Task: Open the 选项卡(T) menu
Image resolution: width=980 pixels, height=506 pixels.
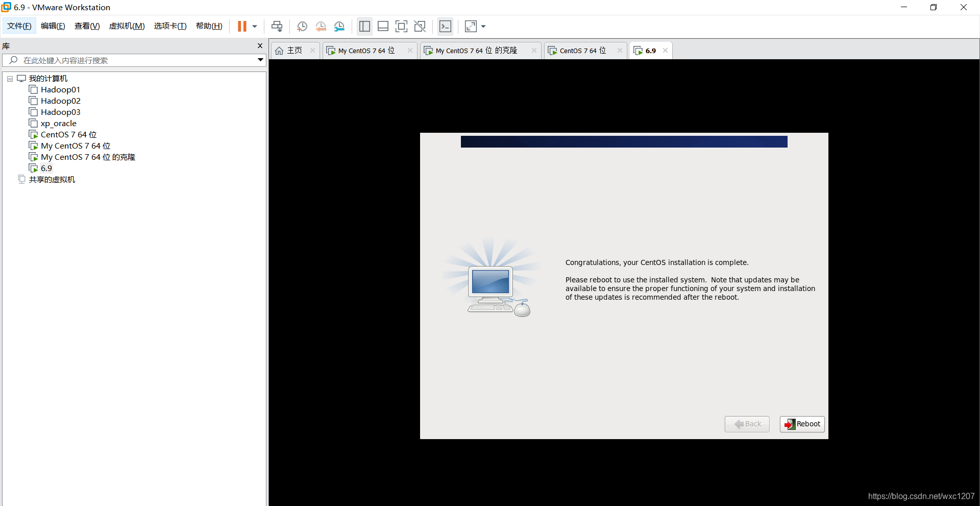Action: pyautogui.click(x=170, y=26)
